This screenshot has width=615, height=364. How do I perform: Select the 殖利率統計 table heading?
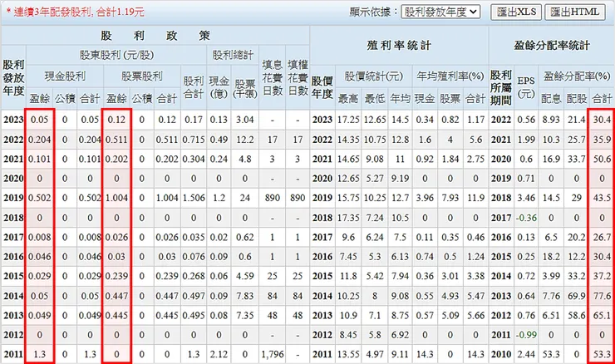[x=399, y=46]
